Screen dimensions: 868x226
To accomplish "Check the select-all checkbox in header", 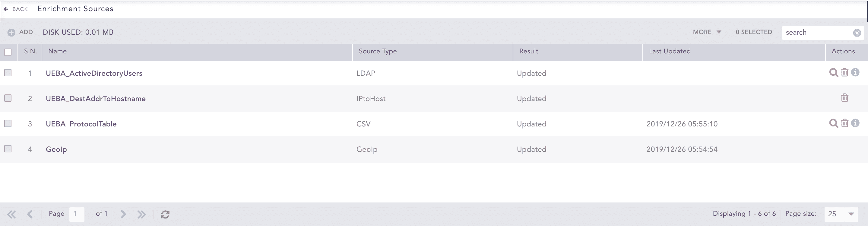I will coord(8,52).
